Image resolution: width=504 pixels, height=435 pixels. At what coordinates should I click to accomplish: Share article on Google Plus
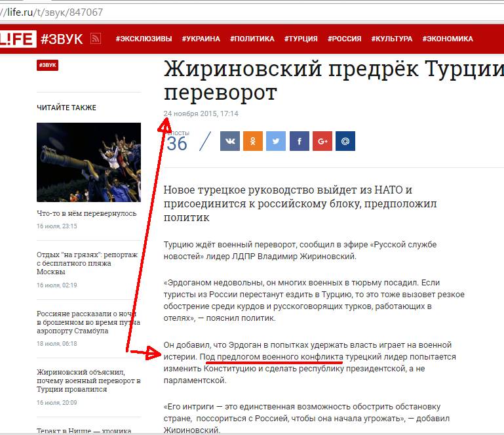pyautogui.click(x=322, y=141)
